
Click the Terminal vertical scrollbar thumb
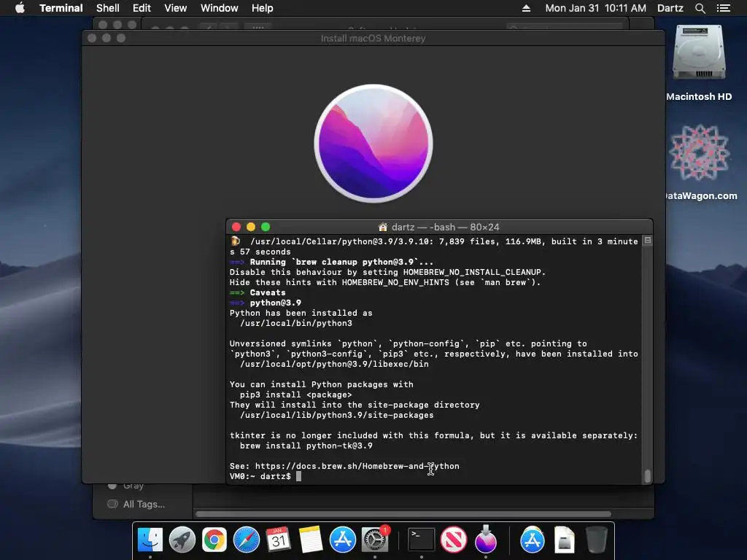click(x=648, y=475)
